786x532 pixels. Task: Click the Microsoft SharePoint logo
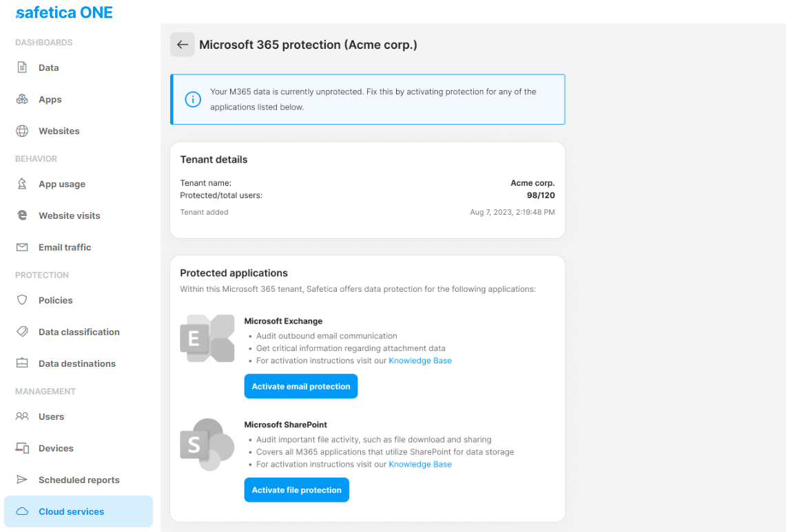tap(207, 444)
